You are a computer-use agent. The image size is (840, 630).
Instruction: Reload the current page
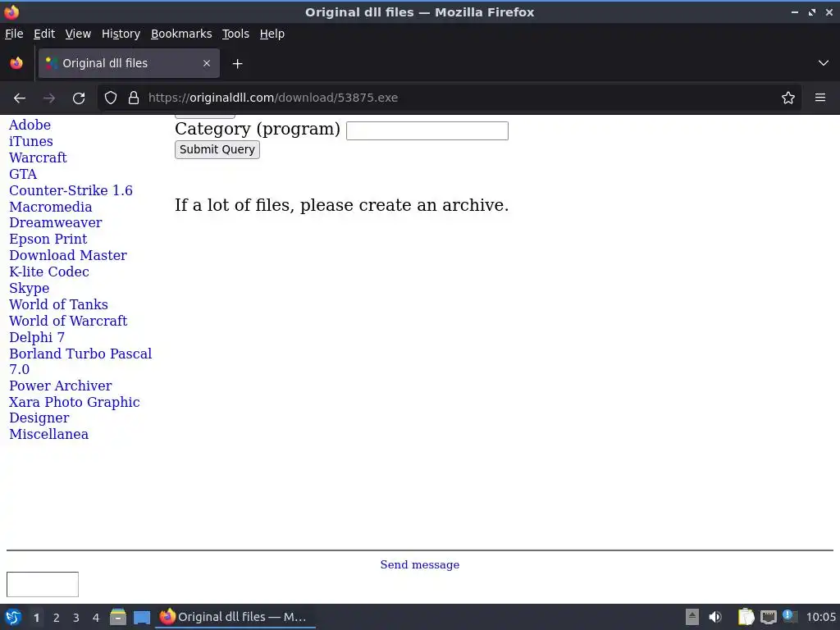79,98
